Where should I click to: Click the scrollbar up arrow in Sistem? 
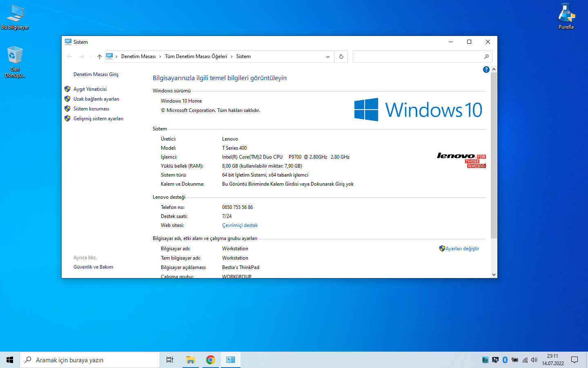pos(494,70)
